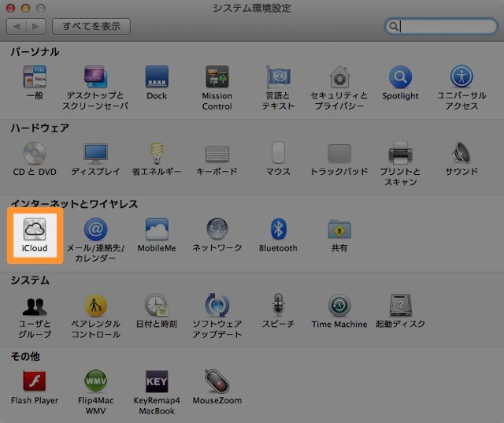504x423 pixels.
Task: Go back with the left arrow button
Action: click(x=17, y=26)
